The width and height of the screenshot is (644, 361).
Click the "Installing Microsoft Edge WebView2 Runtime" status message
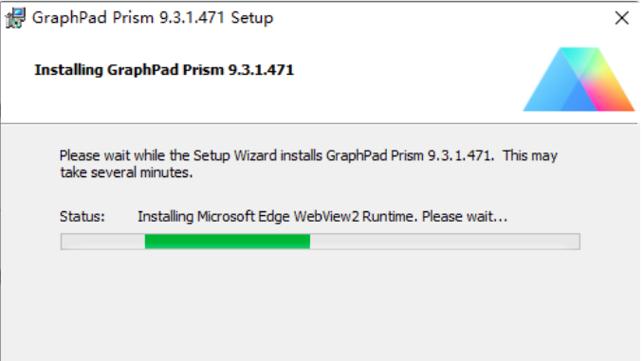276,216
